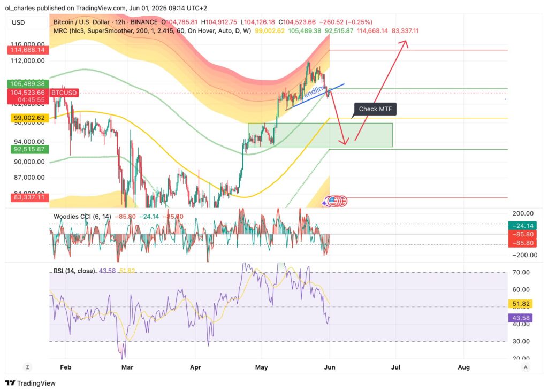Click the Z timezone button below the chart
548x392 pixels.
(x=27, y=366)
